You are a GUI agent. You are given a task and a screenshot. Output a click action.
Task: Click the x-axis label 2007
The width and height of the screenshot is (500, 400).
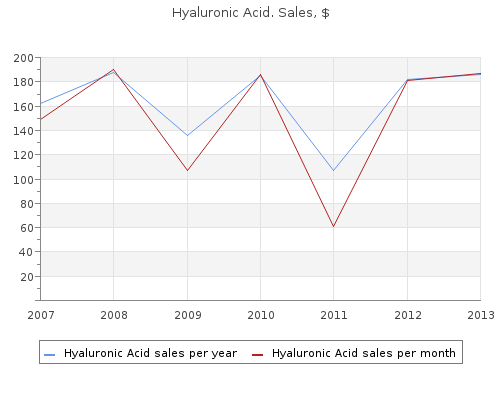[41, 315]
